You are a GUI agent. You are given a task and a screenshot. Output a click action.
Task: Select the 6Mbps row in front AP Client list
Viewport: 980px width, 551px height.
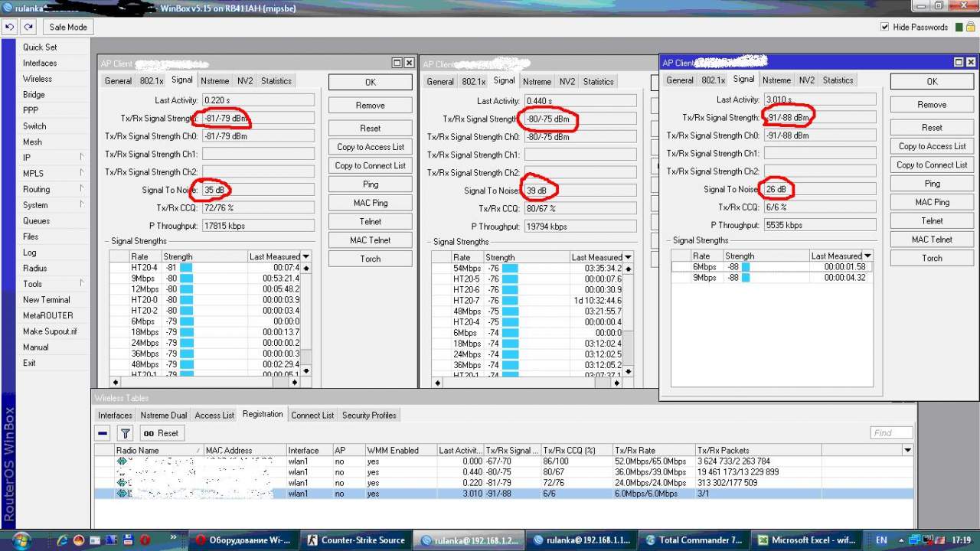pos(771,267)
